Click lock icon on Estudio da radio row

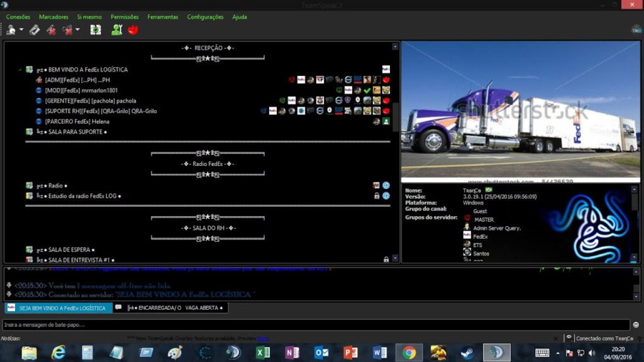[x=377, y=196]
